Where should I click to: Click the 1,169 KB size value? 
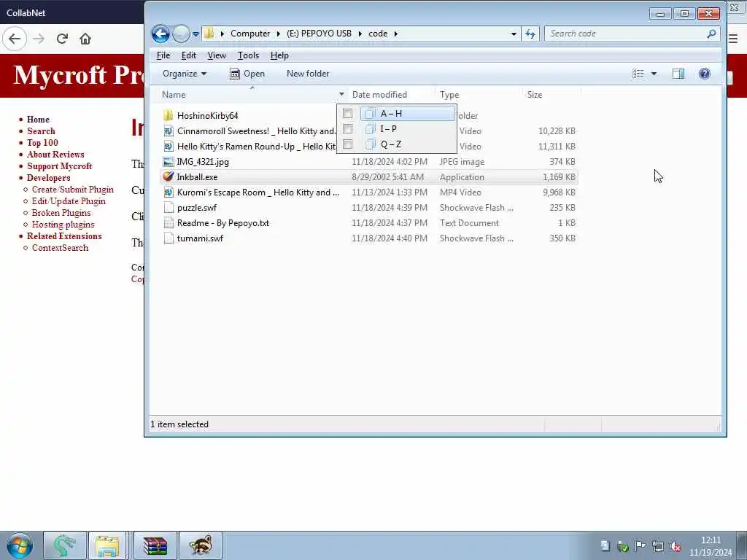[x=559, y=176]
